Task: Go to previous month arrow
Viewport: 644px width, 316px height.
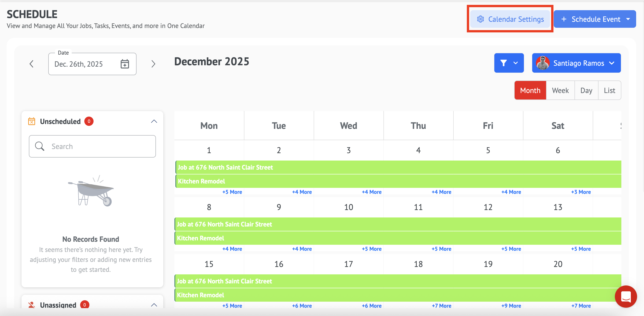Action: coord(31,64)
